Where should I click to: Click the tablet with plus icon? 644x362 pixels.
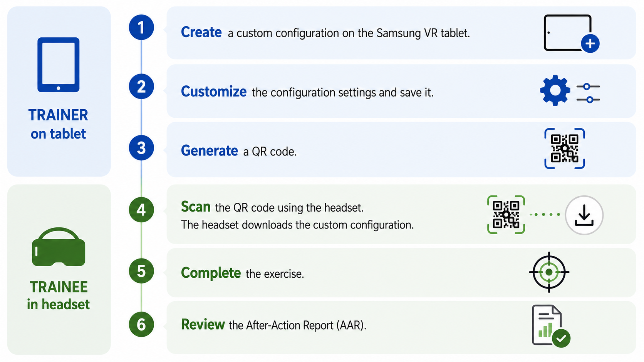[571, 33]
